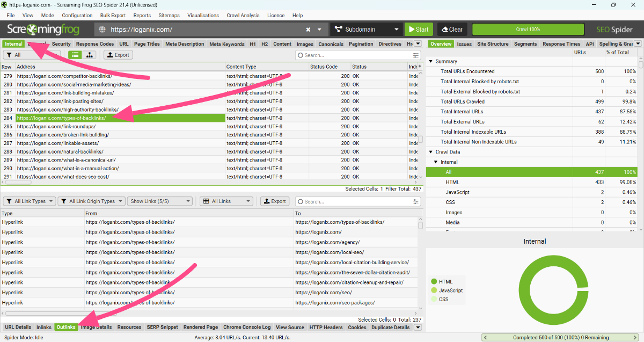The image size is (644, 342).
Task: Click the completed 500 of 500 status bar
Action: pyautogui.click(x=561, y=338)
